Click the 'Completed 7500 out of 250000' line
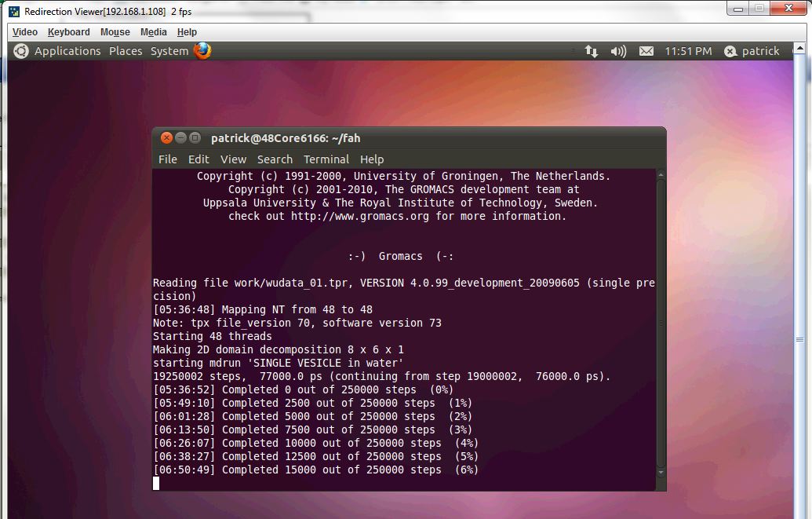812x519 pixels. 312,429
